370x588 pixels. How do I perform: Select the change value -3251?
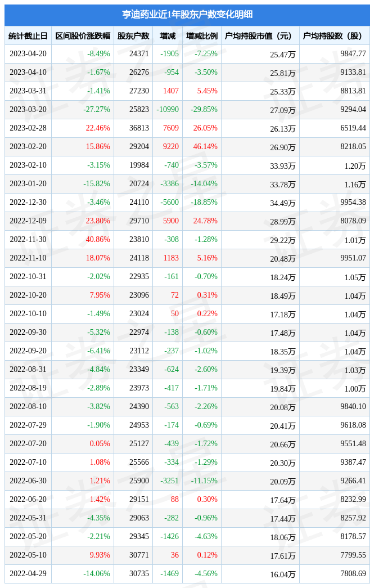pos(169,481)
